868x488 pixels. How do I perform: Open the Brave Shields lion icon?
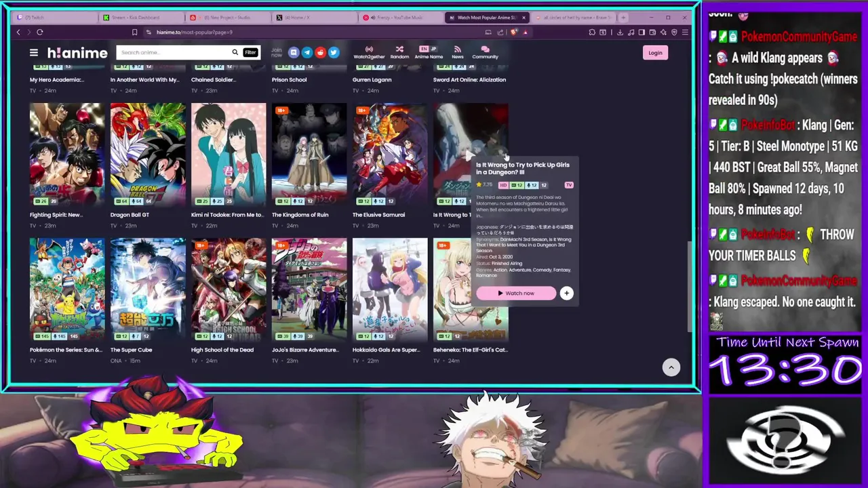pyautogui.click(x=514, y=32)
